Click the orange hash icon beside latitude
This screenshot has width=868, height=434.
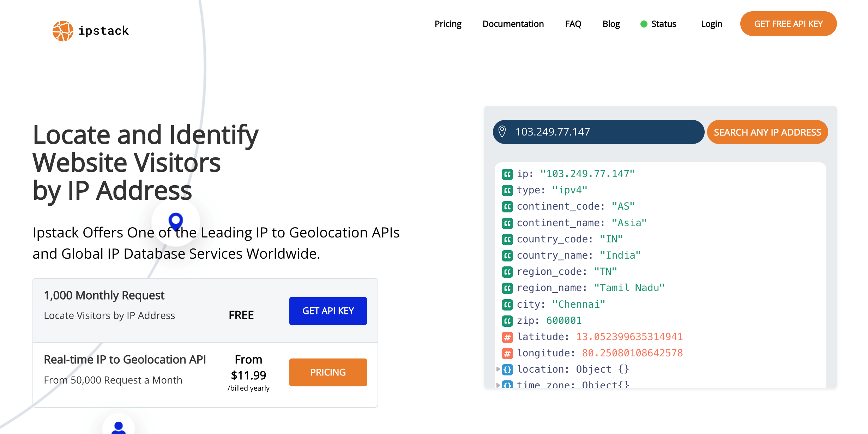[507, 337]
